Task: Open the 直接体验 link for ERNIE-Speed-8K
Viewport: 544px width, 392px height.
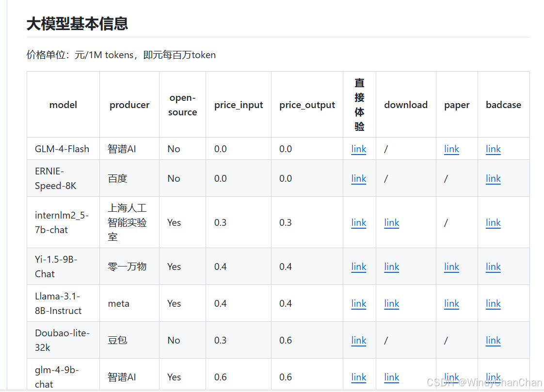Action: (359, 178)
